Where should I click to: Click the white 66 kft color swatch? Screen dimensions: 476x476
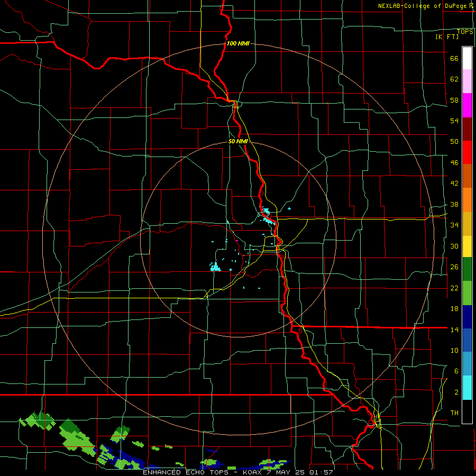[467, 58]
